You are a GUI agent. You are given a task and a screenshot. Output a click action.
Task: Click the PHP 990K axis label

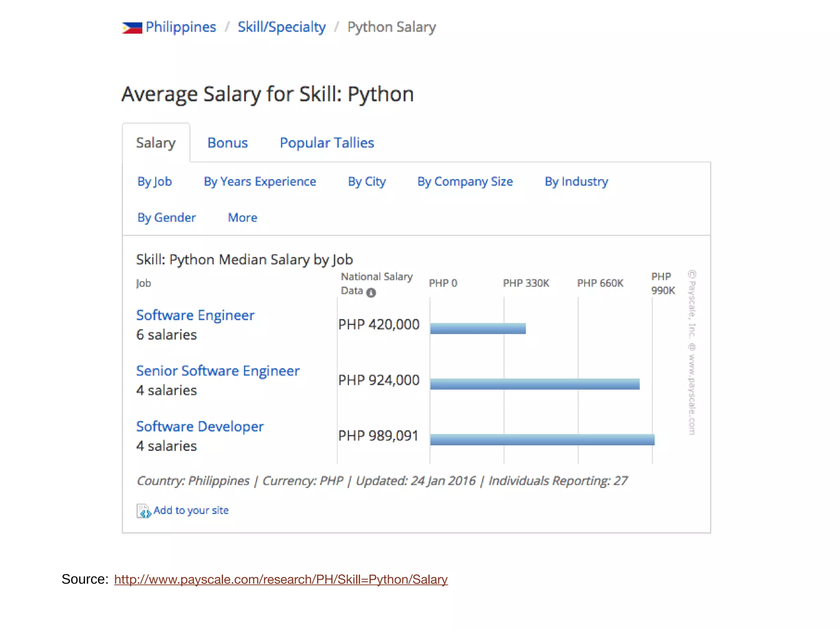point(663,284)
